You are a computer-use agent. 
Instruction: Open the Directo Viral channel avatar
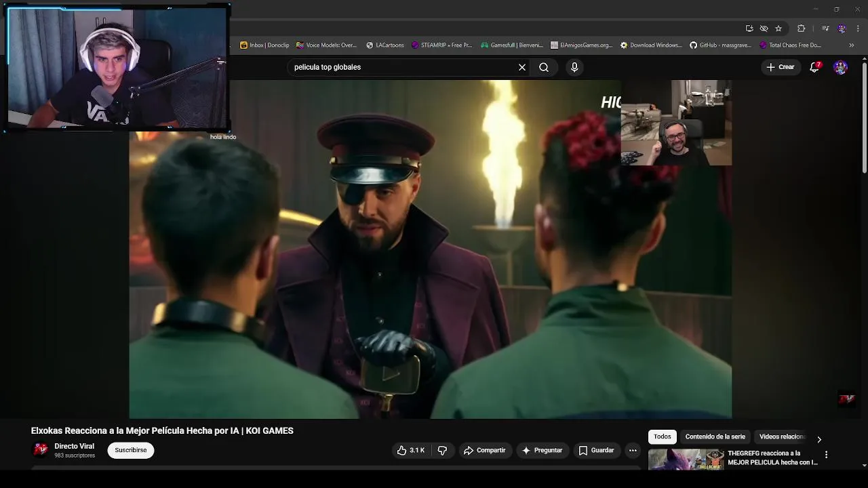click(41, 449)
